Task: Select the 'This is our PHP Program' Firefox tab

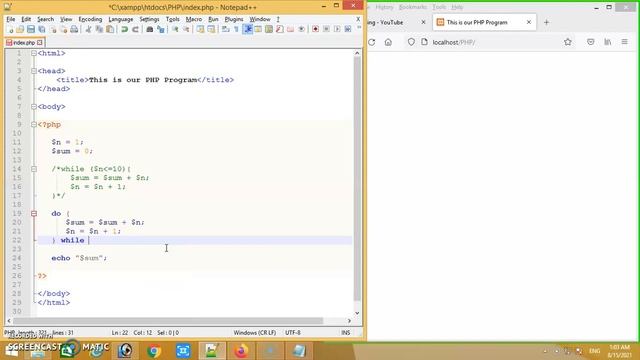Action: (484, 22)
